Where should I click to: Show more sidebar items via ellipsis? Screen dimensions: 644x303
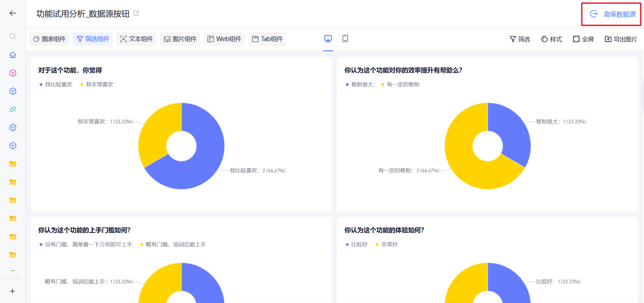coord(13,270)
